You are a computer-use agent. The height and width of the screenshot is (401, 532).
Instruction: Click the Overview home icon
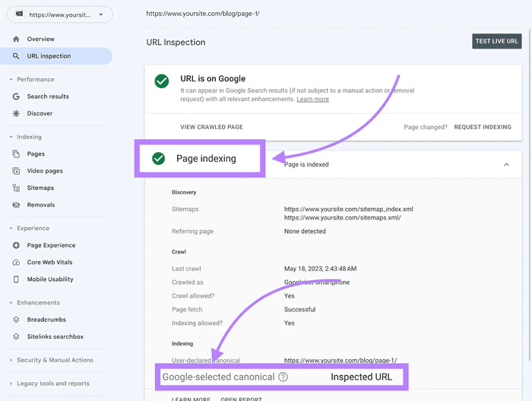click(x=17, y=39)
